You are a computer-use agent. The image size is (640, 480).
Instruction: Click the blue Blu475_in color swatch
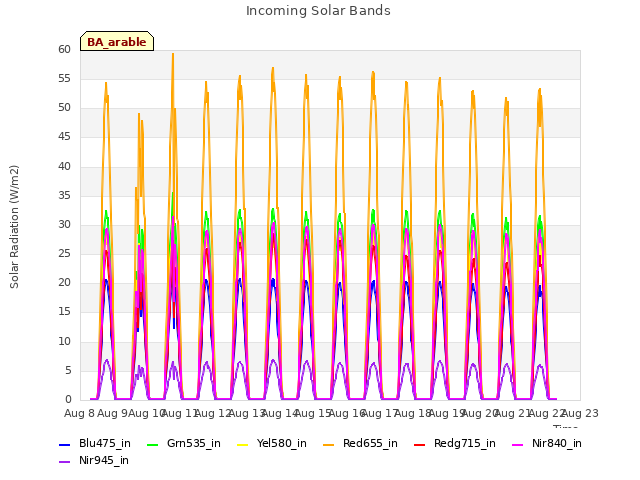[64, 444]
